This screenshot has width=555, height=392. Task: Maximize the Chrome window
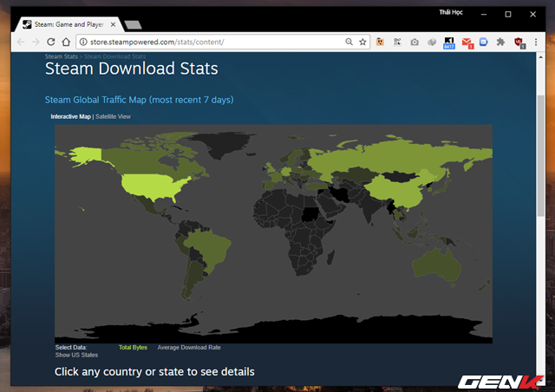[x=508, y=14]
